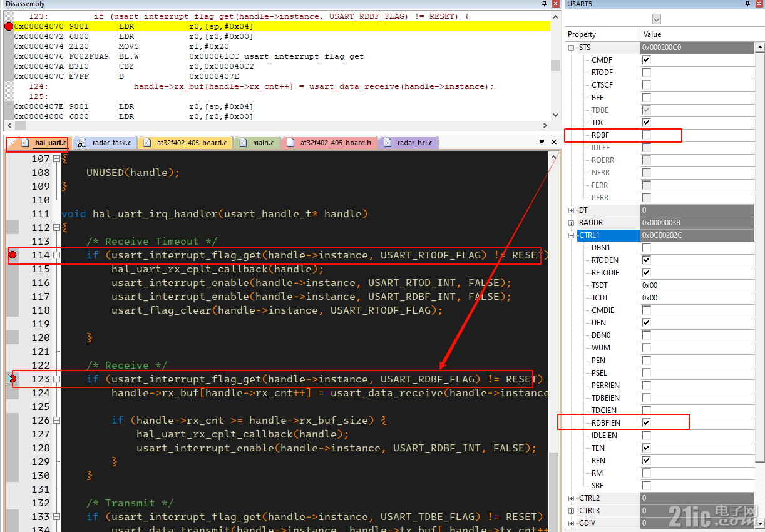Image resolution: width=765 pixels, height=532 pixels.
Task: Close the USART5 peripheral panel
Action: [760, 4]
